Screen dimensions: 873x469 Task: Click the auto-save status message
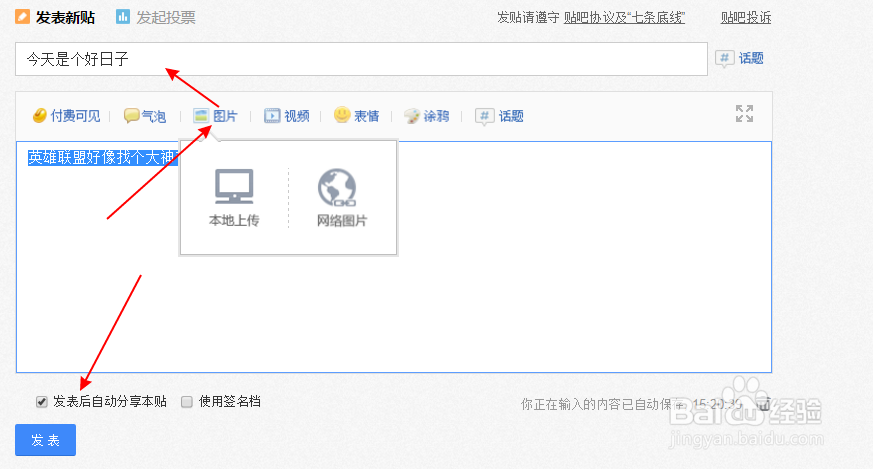coord(631,404)
